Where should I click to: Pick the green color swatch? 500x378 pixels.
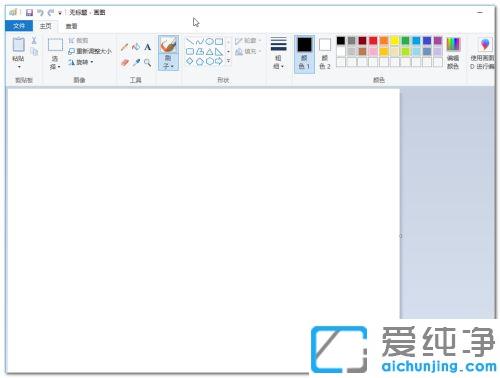(x=405, y=41)
